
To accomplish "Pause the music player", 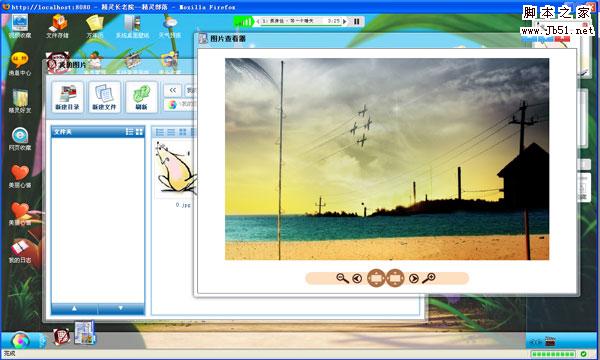I will click(357, 21).
